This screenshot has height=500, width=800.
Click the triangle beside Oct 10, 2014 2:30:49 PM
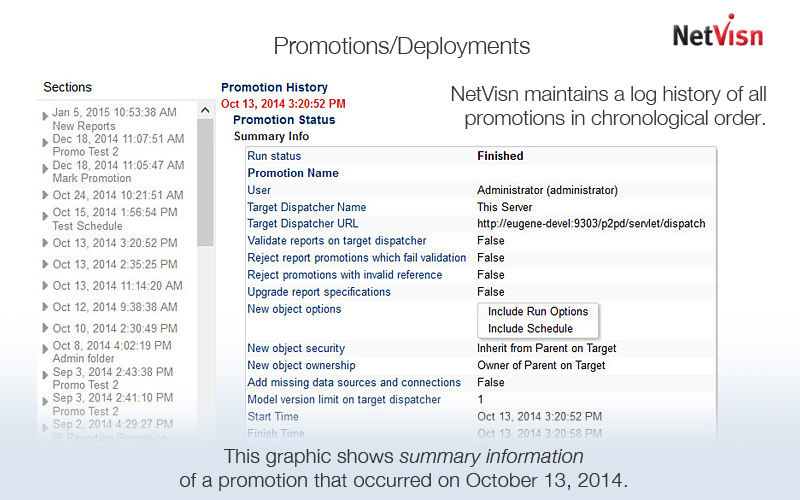[x=45, y=329]
